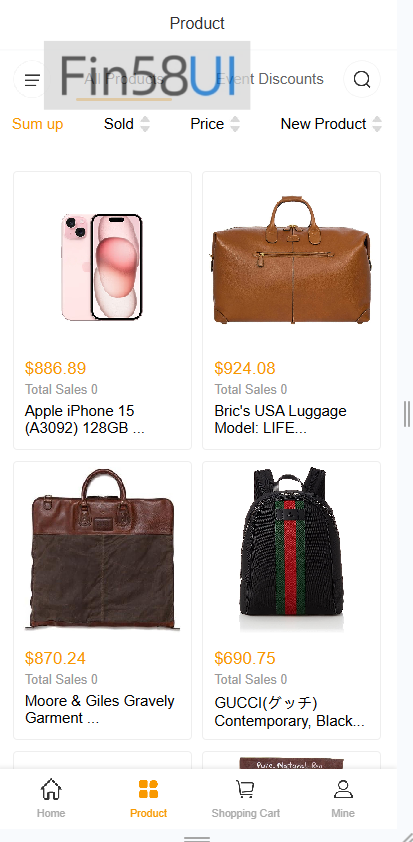Click Moore & Giles Gravely Garment title
The width and height of the screenshot is (413, 842).
click(x=100, y=709)
